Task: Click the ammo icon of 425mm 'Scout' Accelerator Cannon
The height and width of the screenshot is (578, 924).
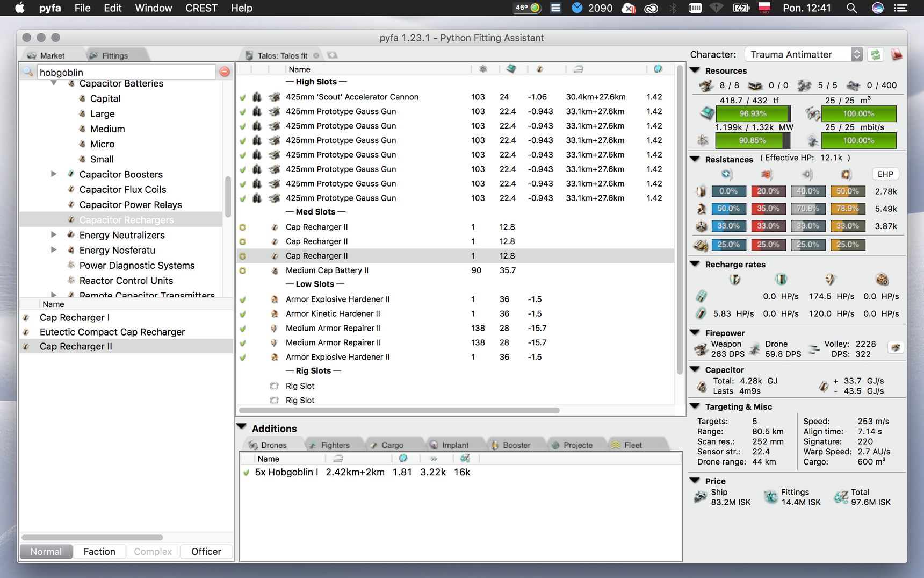Action: (257, 97)
